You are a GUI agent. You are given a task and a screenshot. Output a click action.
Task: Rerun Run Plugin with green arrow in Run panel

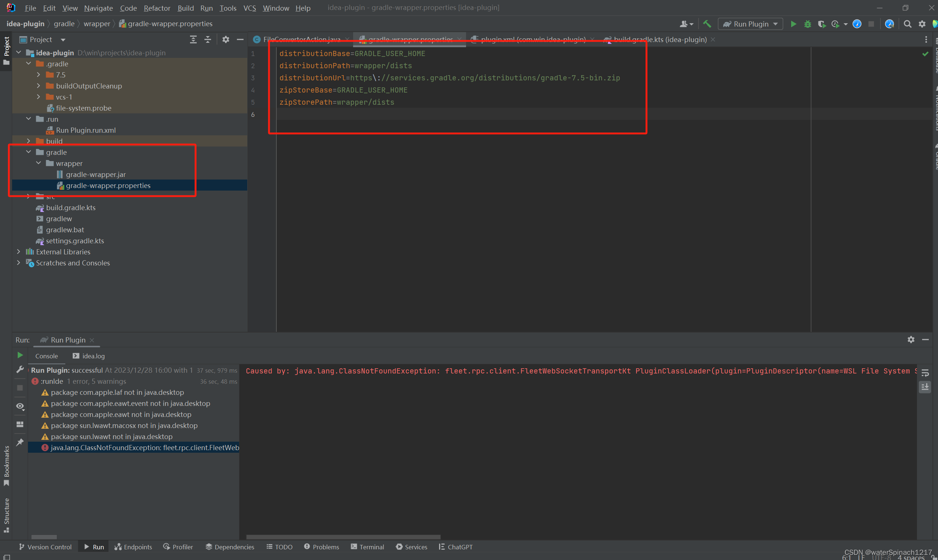20,355
